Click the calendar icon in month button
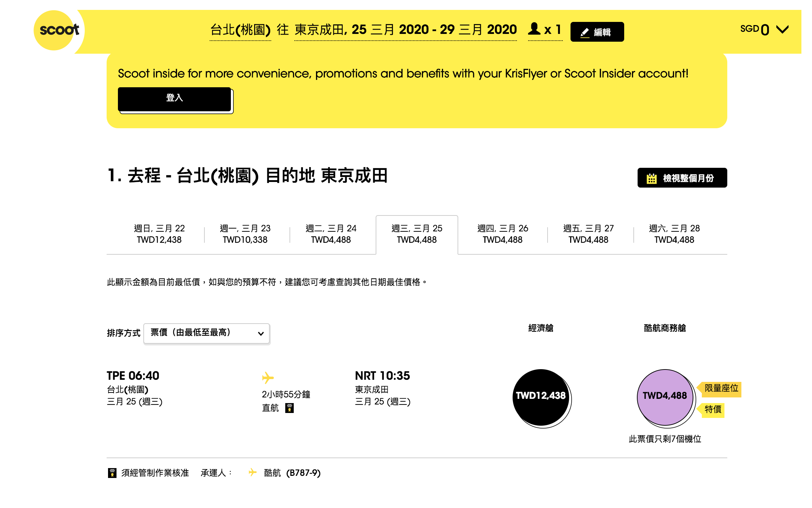This screenshot has width=812, height=508. click(651, 178)
